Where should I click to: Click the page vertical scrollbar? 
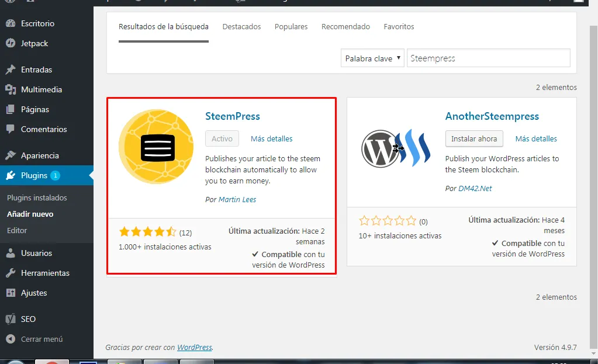pos(593,187)
